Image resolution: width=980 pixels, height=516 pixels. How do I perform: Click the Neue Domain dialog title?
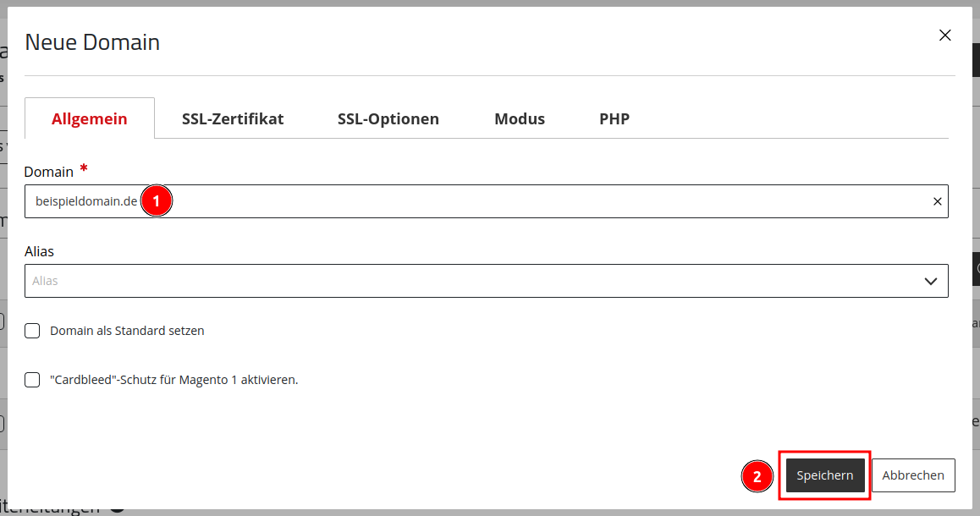tap(92, 41)
